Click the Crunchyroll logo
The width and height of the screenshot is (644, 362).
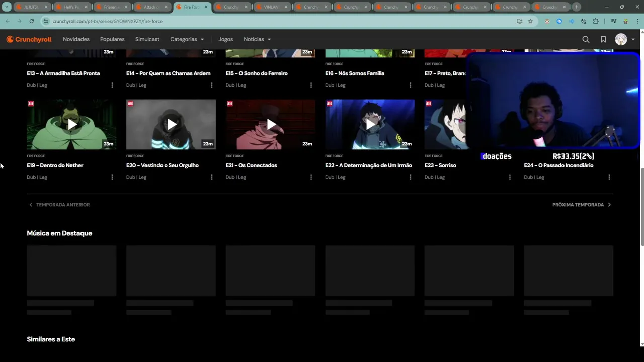pyautogui.click(x=29, y=39)
